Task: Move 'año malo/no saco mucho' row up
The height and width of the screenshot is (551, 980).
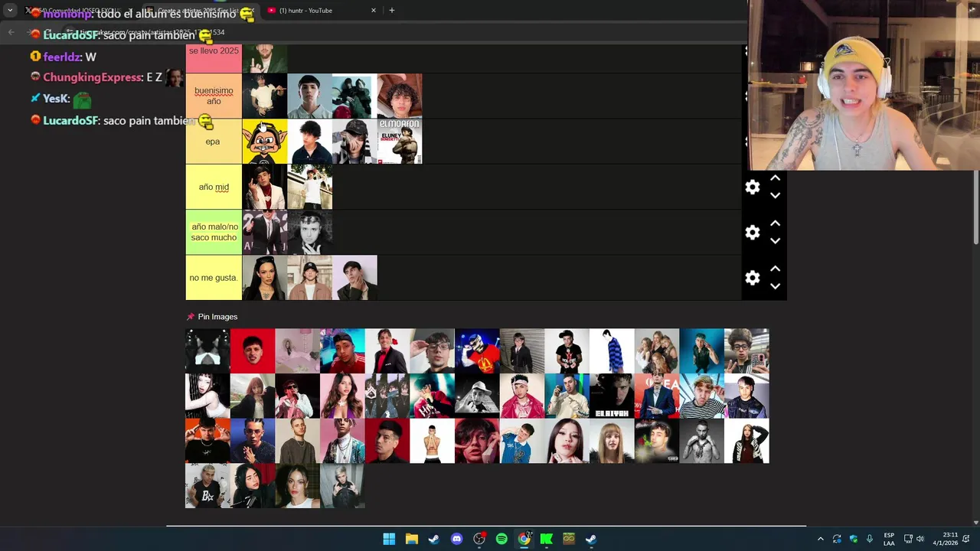Action: (775, 223)
